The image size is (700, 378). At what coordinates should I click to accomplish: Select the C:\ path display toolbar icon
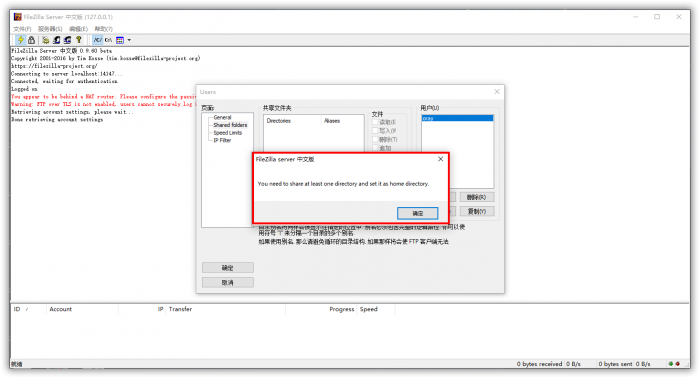(x=108, y=40)
